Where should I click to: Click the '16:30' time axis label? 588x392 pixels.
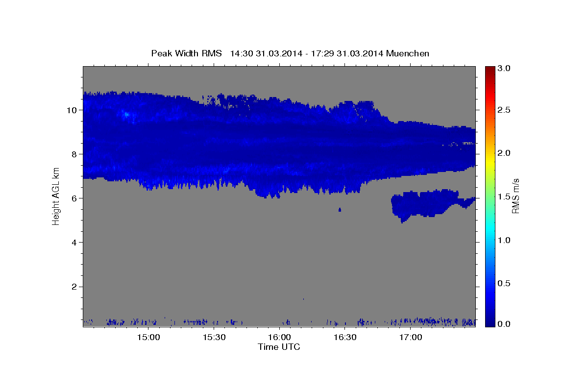(345, 337)
